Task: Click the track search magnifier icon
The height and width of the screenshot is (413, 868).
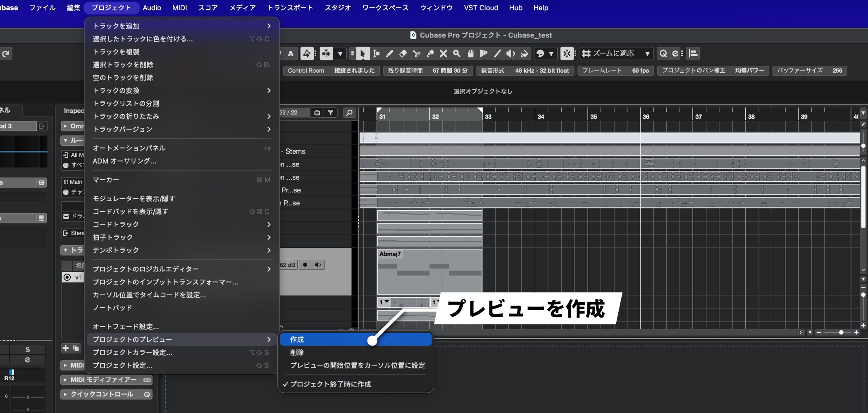Action: click(x=349, y=113)
